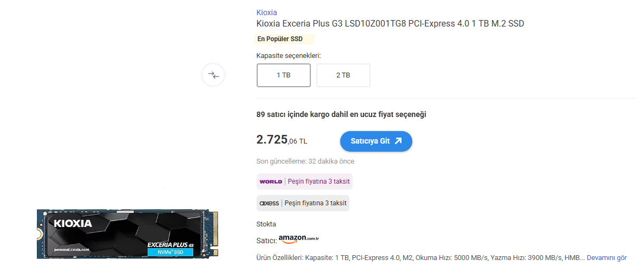The width and height of the screenshot is (644, 266).
Task: Click the compare arrows icon
Action: [213, 75]
